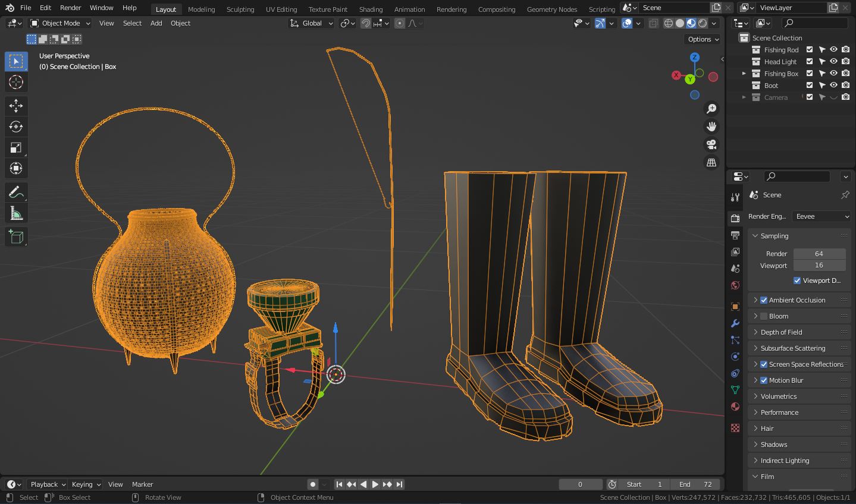Image resolution: width=856 pixels, height=504 pixels.
Task: Switch to orthographic view grid icon
Action: 711,162
